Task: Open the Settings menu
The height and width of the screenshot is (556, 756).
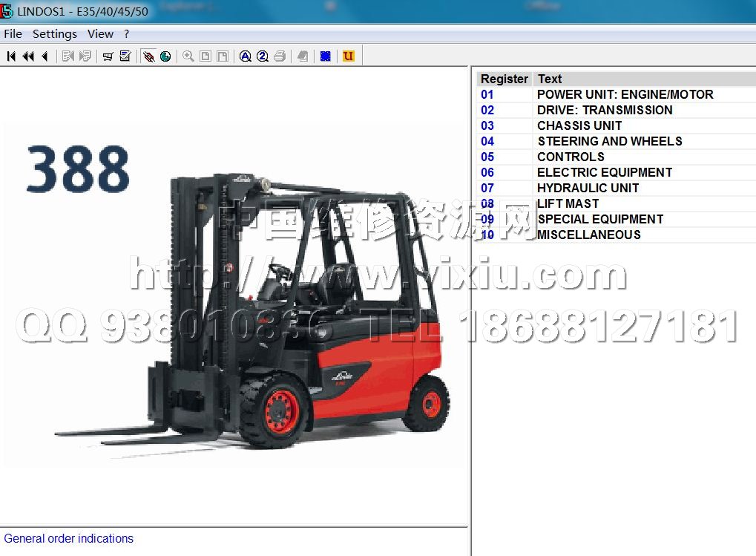Action: coord(55,33)
